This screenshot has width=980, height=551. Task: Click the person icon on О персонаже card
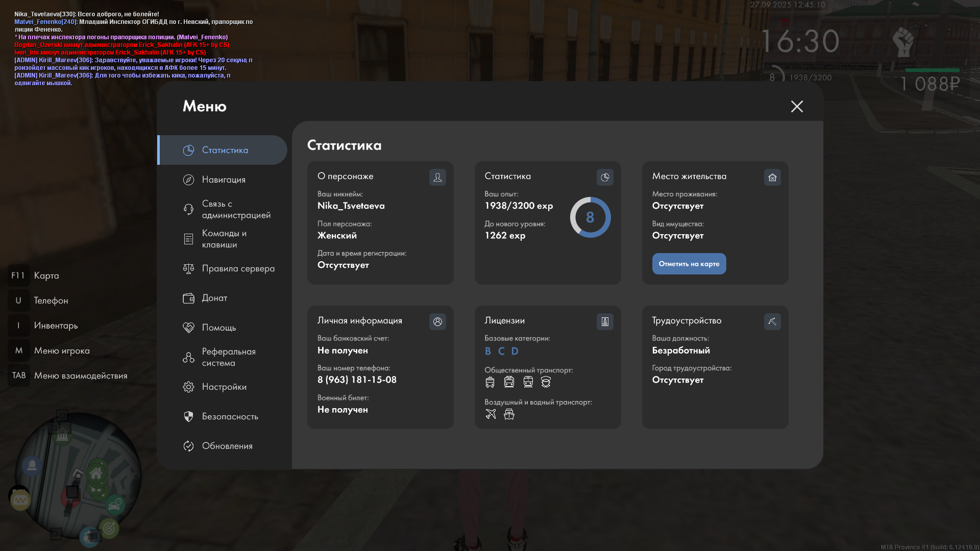pyautogui.click(x=437, y=177)
